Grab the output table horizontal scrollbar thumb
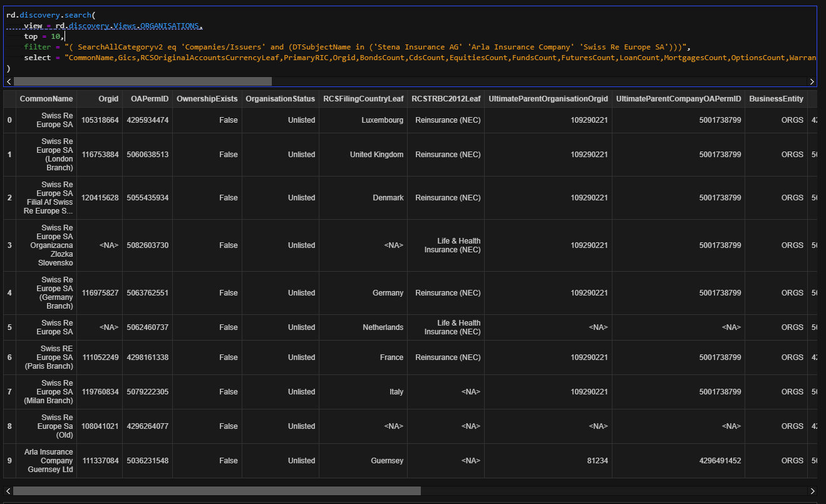Viewport: 826px width, 504px height. 217,491
